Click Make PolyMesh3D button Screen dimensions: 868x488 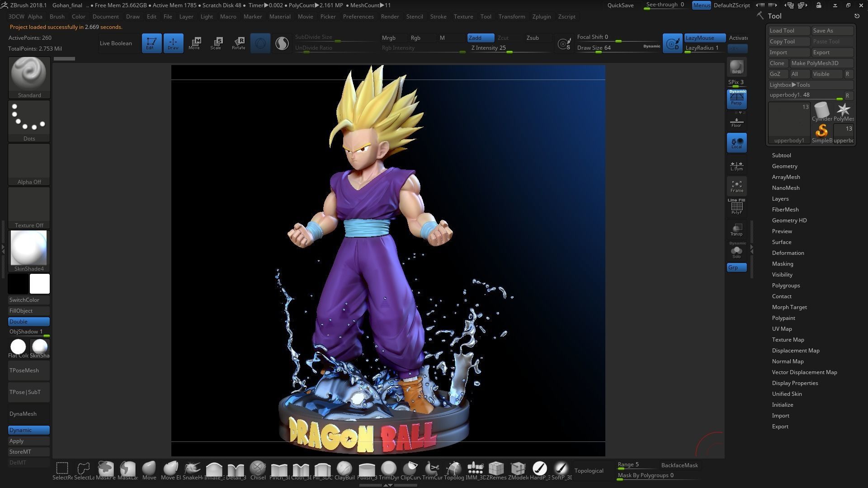pyautogui.click(x=821, y=63)
